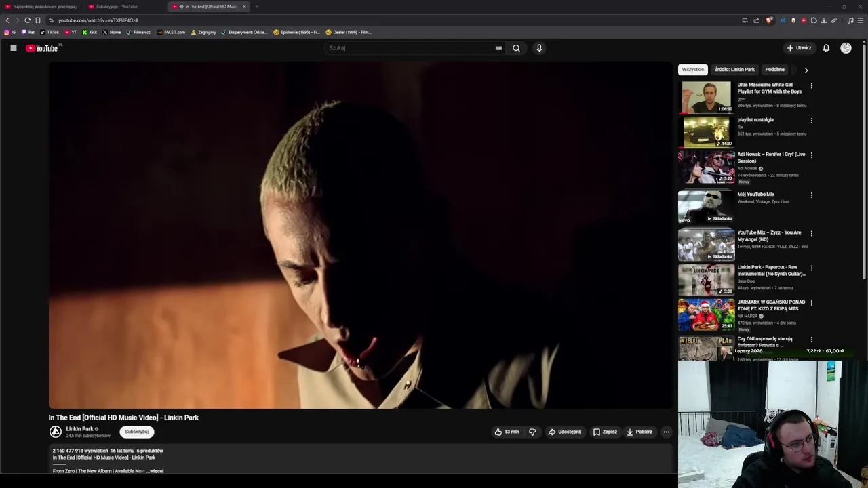Click the magnifier search button
This screenshot has width=868, height=488.
[516, 48]
